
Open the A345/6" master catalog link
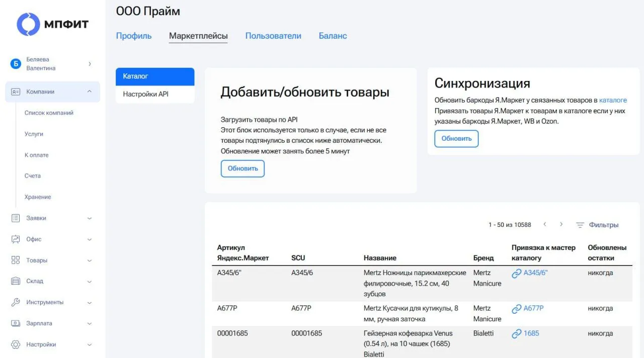pos(535,273)
